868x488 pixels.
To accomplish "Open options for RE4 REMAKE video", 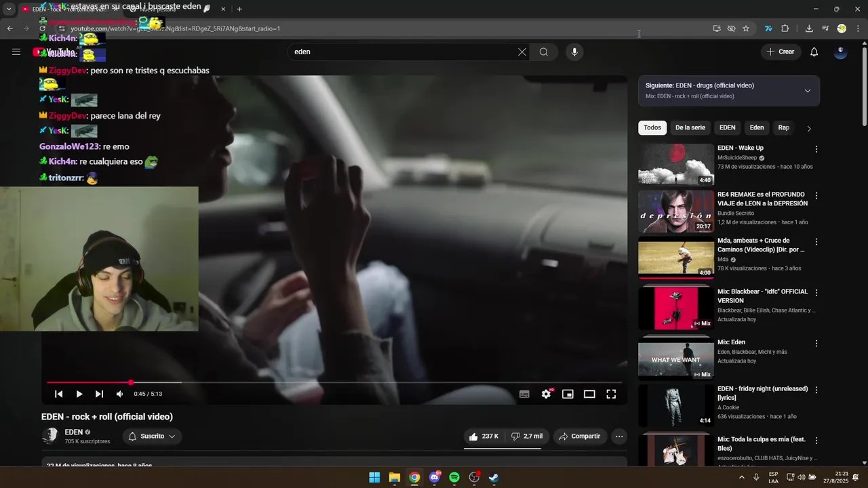I will pyautogui.click(x=816, y=196).
